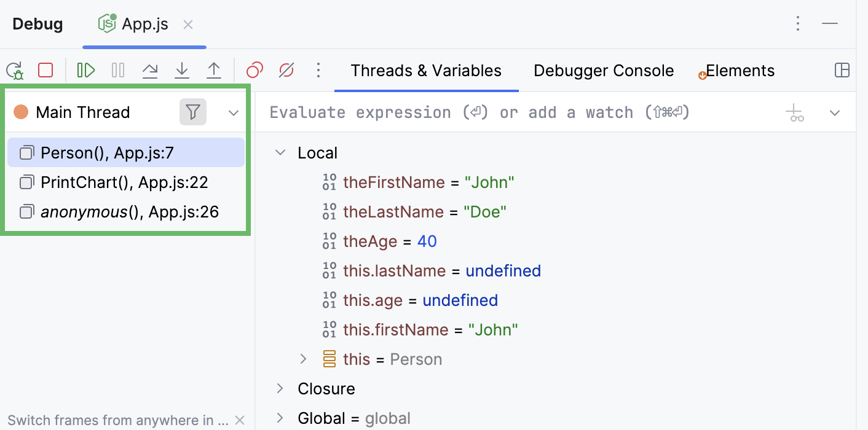The image size is (868, 430).
Task: Dismiss the Switch frames hint
Action: [240, 421]
